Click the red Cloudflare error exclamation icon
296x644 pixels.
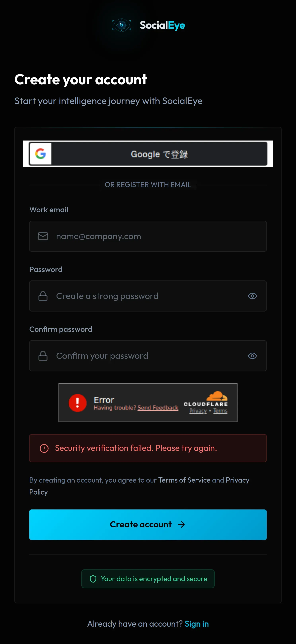(x=77, y=403)
